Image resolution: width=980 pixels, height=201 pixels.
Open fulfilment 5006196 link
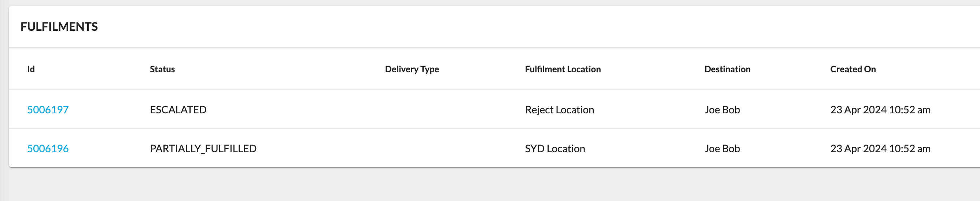click(48, 149)
